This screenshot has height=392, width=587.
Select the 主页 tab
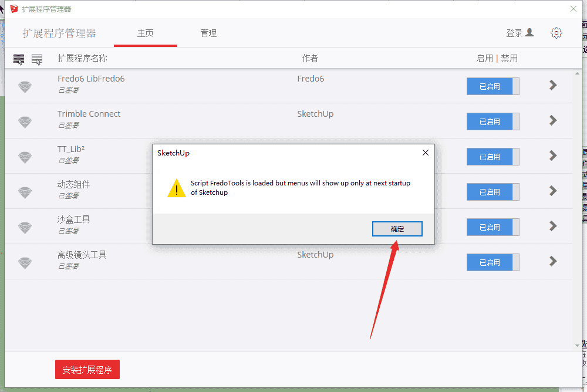point(145,33)
